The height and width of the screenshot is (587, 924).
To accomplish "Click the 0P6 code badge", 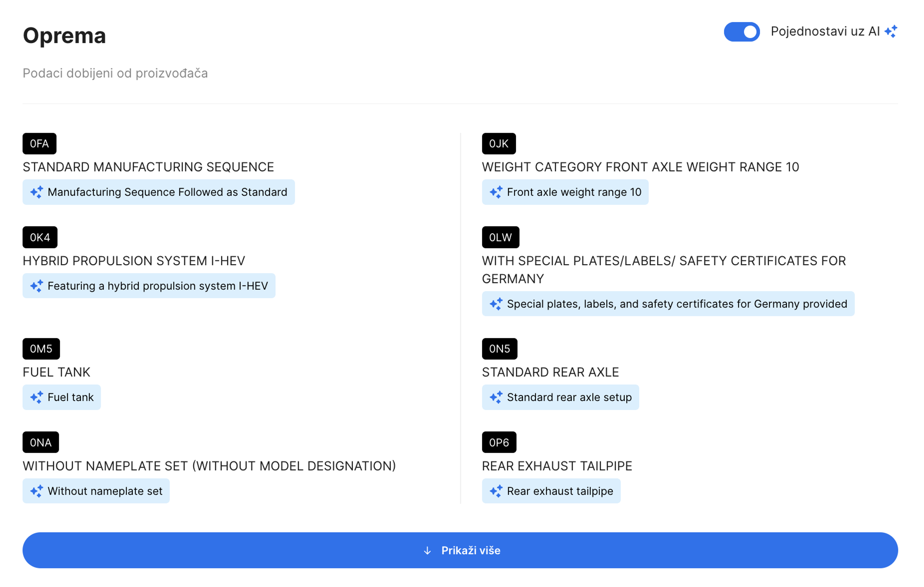I will (x=499, y=442).
